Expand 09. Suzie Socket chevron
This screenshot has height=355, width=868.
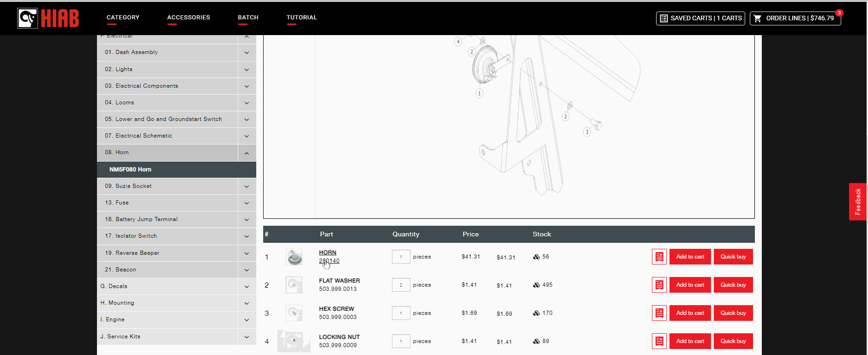247,187
